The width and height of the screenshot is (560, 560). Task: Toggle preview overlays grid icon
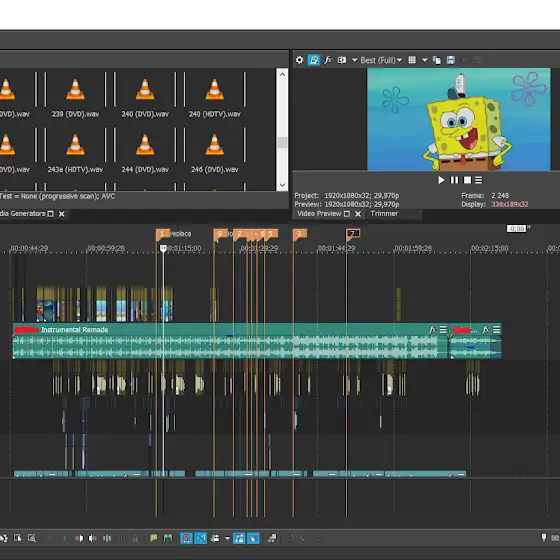coord(412,60)
